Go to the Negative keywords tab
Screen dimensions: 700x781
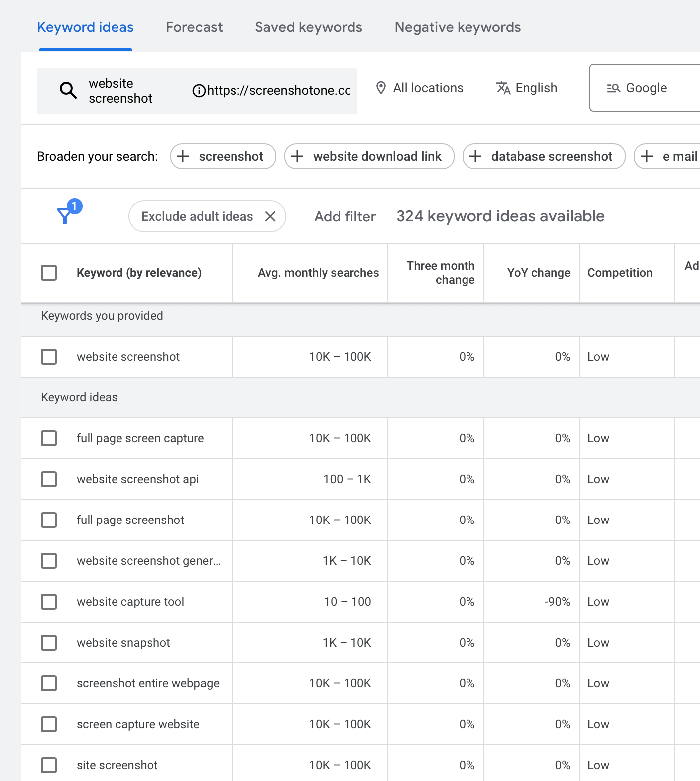click(458, 27)
